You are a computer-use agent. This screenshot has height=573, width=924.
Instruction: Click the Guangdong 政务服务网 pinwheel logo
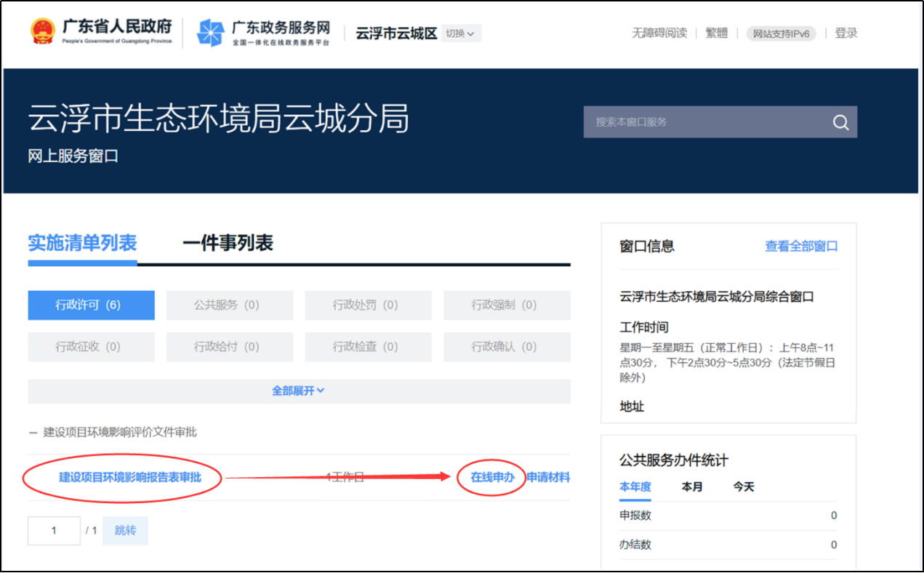(x=211, y=33)
